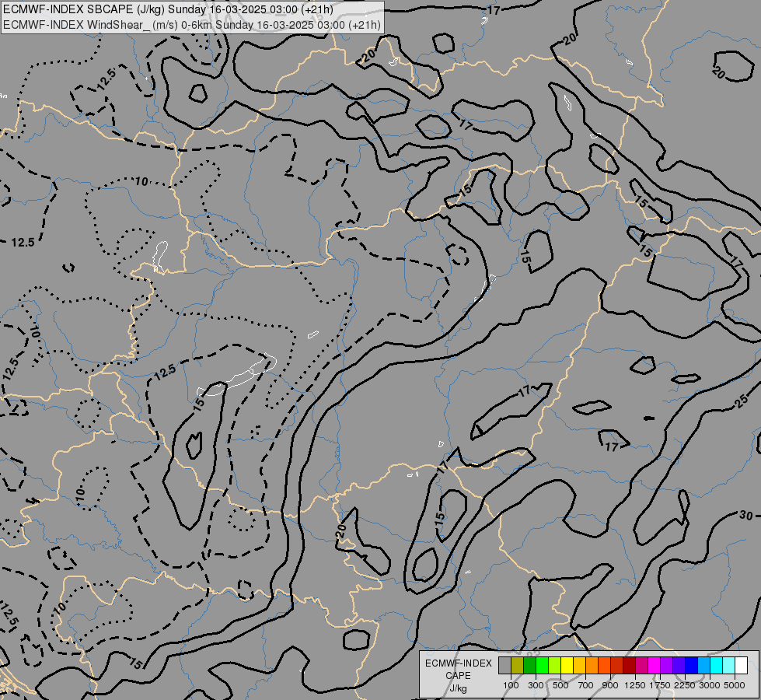Image resolution: width=761 pixels, height=700 pixels.
Task: Click the CAPE label in legend box
Action: pos(458,676)
